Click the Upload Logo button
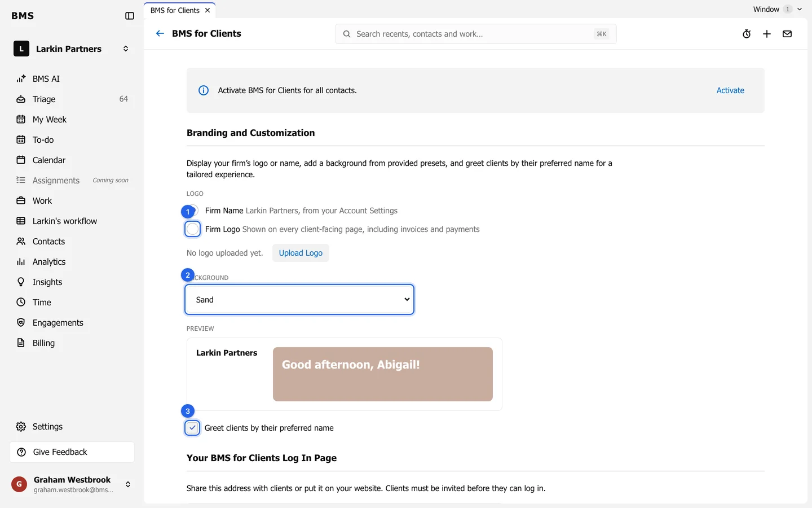This screenshot has height=508, width=812. [x=301, y=253]
